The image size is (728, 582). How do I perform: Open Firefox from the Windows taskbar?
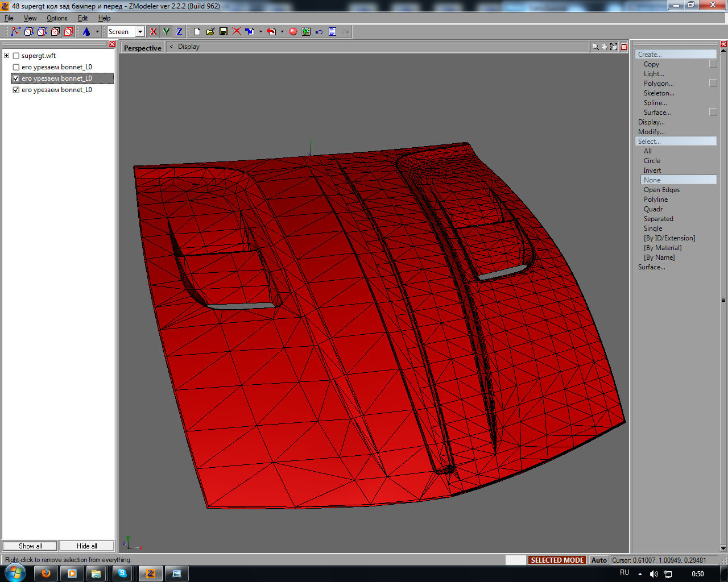[x=46, y=573]
